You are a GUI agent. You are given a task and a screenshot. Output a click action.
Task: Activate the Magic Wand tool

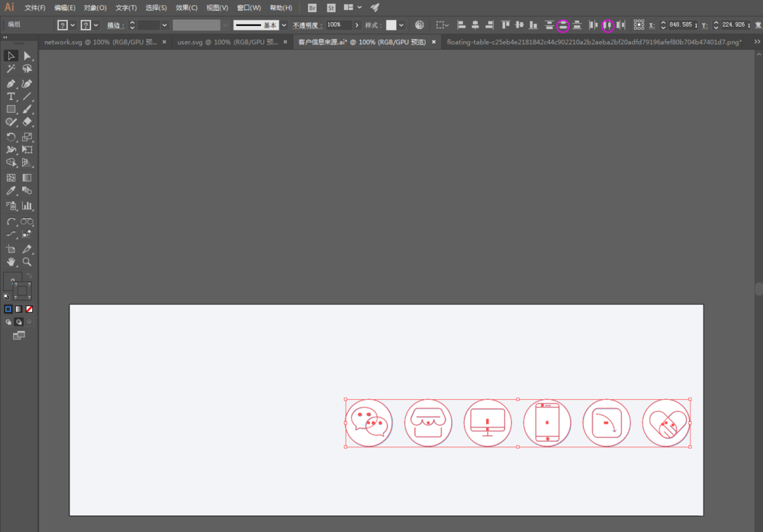click(11, 69)
